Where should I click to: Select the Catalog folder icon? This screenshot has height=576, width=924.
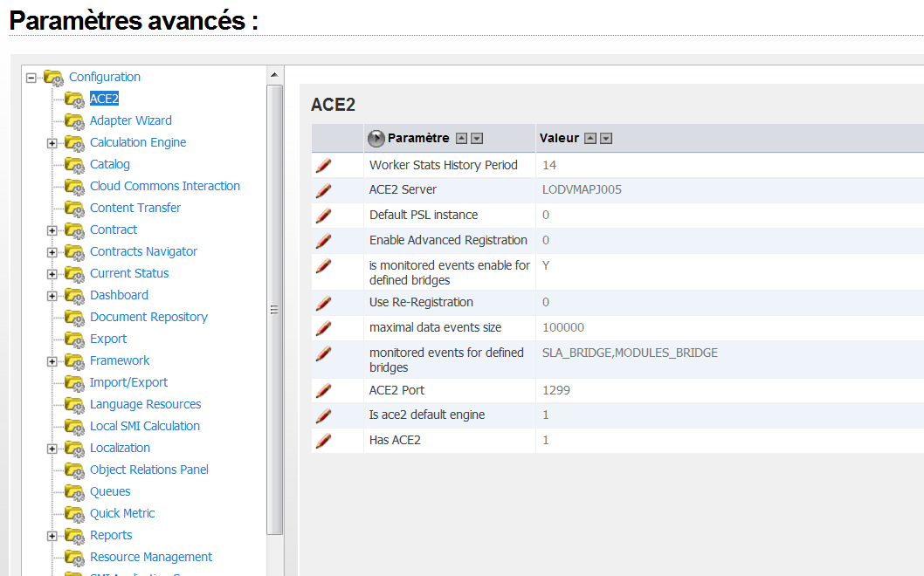tap(74, 164)
